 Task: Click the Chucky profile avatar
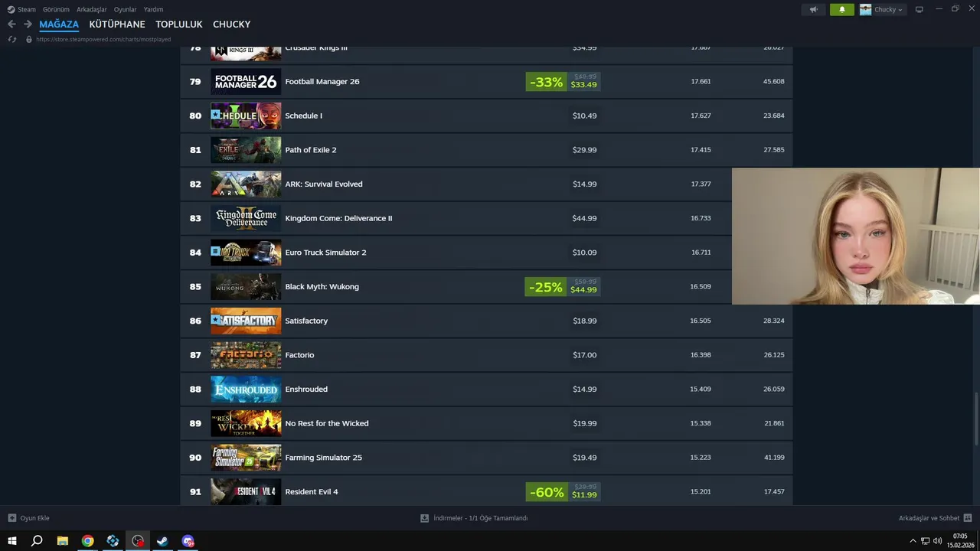click(x=866, y=9)
